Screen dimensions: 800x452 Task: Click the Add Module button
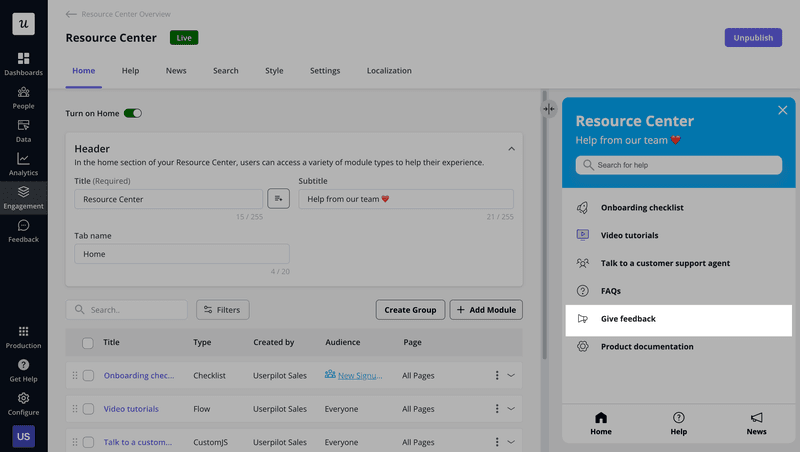click(486, 310)
